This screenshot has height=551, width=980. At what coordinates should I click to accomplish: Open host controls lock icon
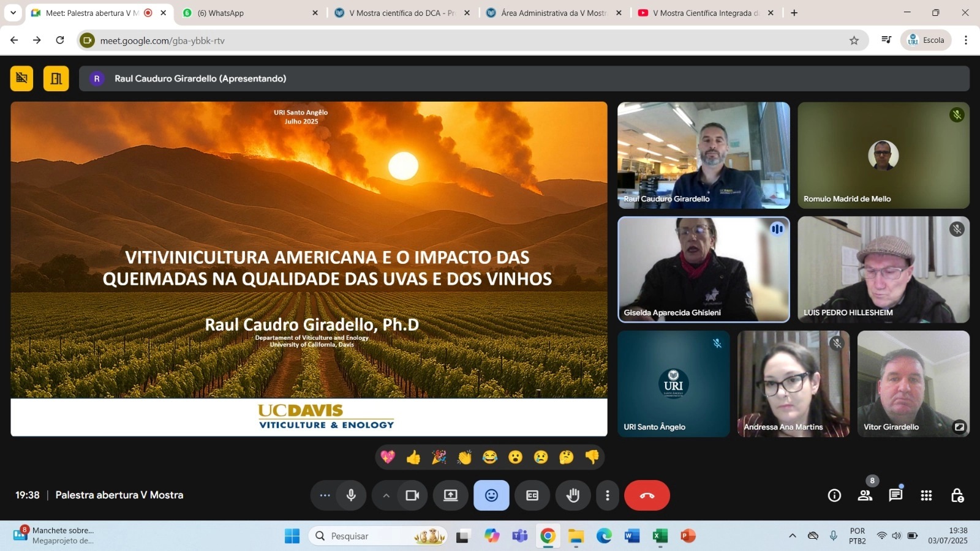coord(957,495)
